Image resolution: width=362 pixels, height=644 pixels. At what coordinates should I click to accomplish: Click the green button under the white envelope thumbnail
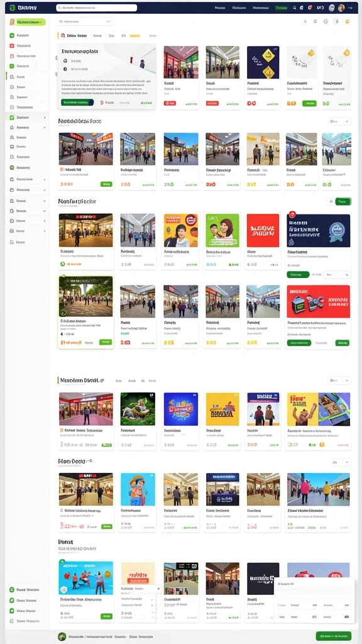[x=309, y=104]
